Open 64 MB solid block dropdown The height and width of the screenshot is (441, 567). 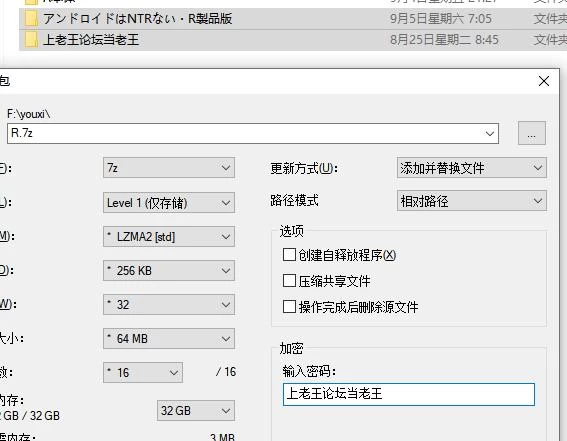[169, 339]
